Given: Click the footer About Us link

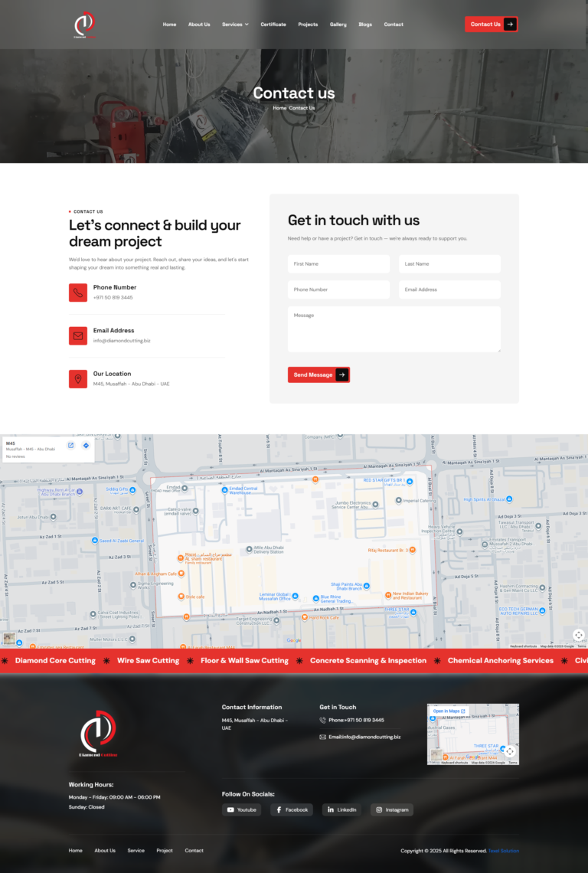Looking at the screenshot, I should pos(105,851).
